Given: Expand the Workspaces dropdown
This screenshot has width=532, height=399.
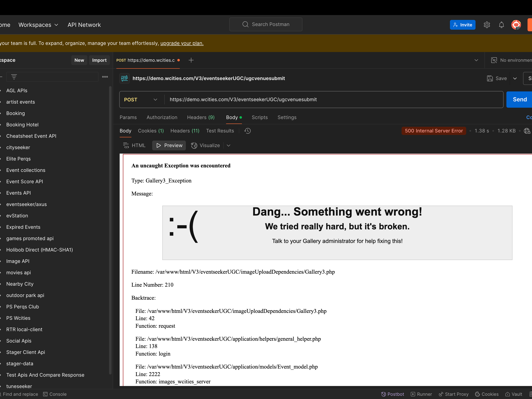Looking at the screenshot, I should point(38,25).
